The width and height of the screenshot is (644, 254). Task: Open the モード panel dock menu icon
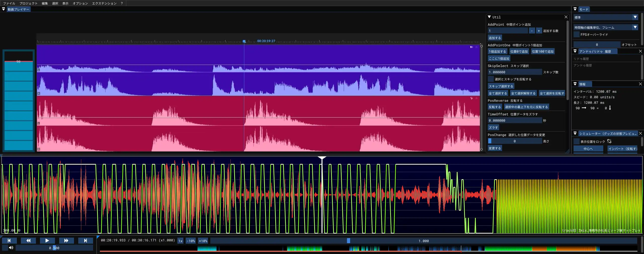click(575, 9)
